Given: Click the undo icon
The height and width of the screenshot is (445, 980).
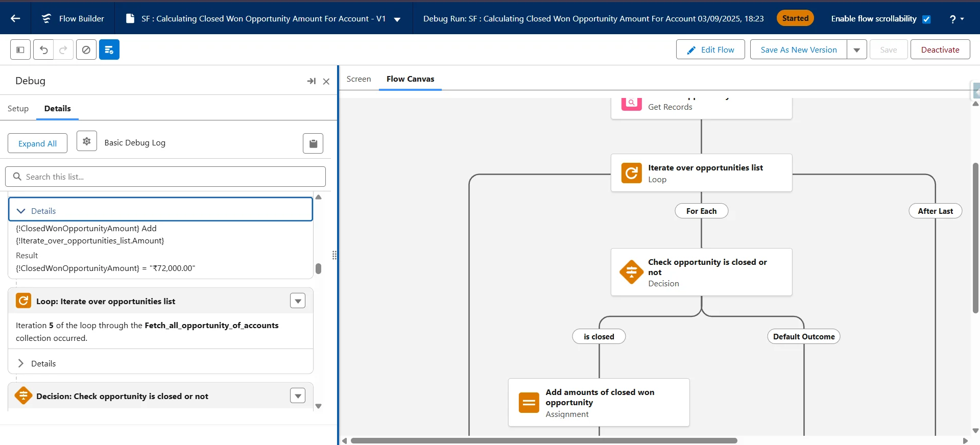Looking at the screenshot, I should coord(43,50).
